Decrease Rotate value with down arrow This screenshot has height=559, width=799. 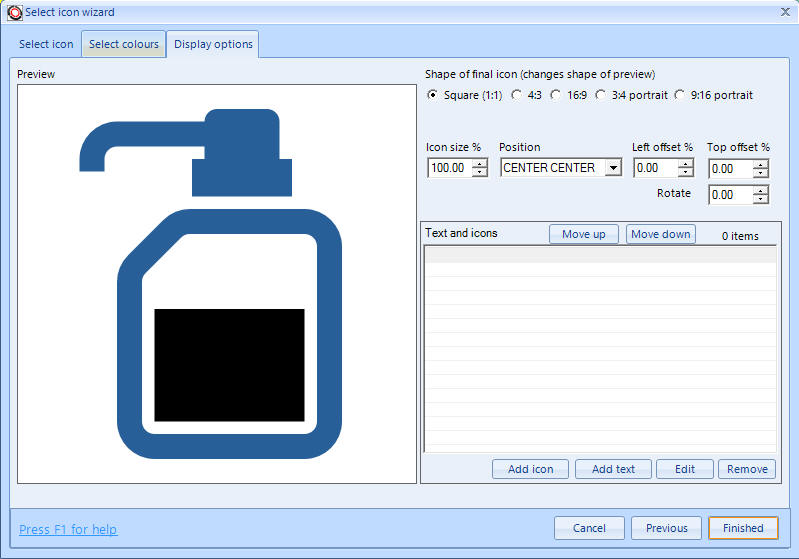pyautogui.click(x=761, y=199)
